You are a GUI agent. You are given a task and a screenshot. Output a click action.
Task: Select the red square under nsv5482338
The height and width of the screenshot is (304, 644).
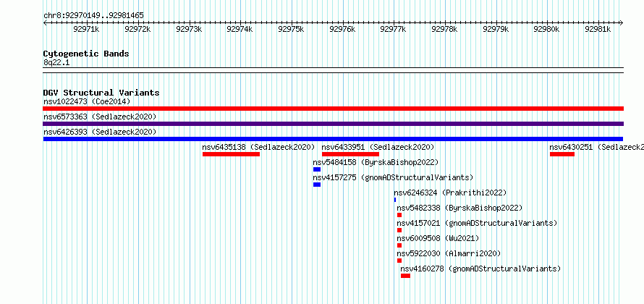coord(399,215)
